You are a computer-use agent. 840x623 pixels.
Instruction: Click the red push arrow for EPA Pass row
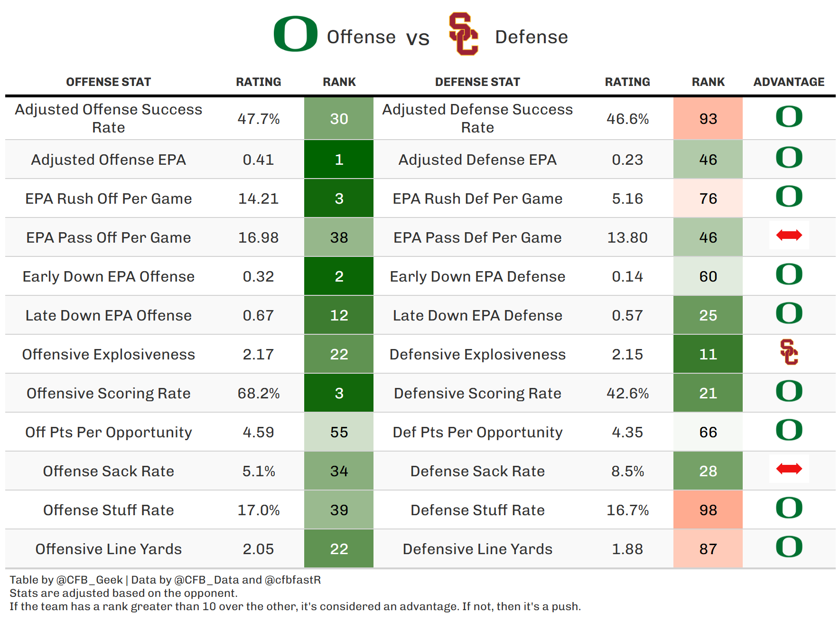[x=789, y=235]
